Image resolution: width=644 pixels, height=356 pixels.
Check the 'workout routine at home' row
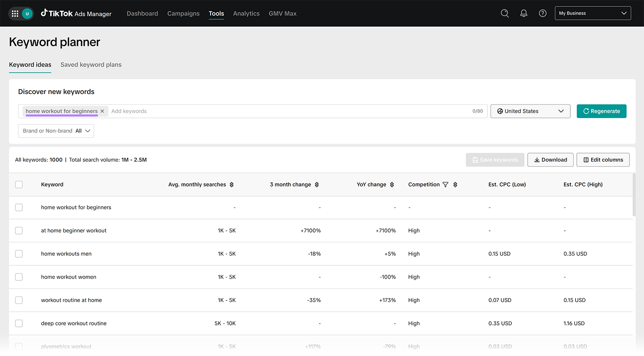[x=19, y=300]
